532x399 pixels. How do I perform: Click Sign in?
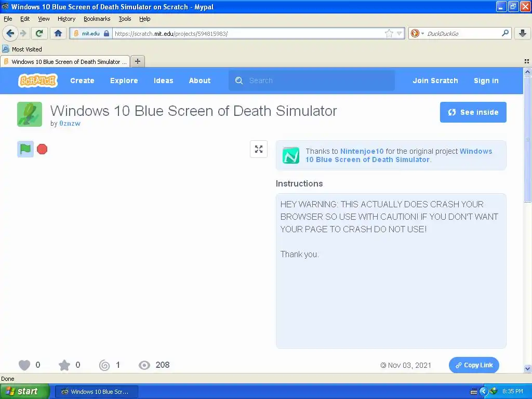[x=486, y=81]
